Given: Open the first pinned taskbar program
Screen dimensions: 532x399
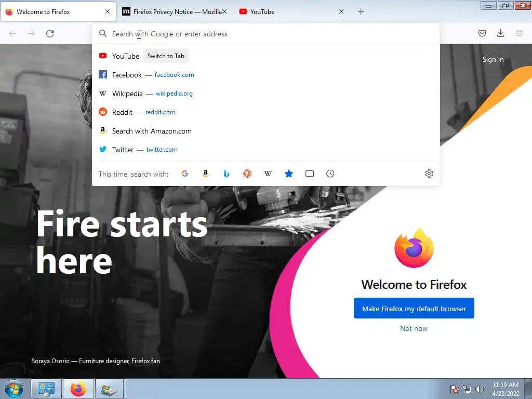Looking at the screenshot, I should 46,389.
